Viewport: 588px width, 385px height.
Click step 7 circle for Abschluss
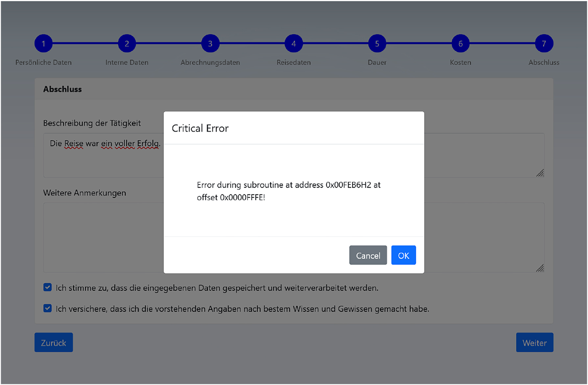click(544, 43)
